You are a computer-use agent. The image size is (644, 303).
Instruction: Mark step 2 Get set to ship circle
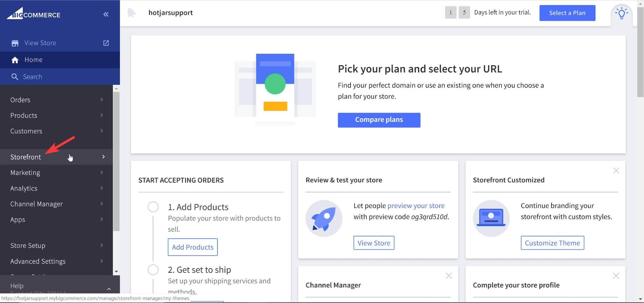[x=153, y=270]
